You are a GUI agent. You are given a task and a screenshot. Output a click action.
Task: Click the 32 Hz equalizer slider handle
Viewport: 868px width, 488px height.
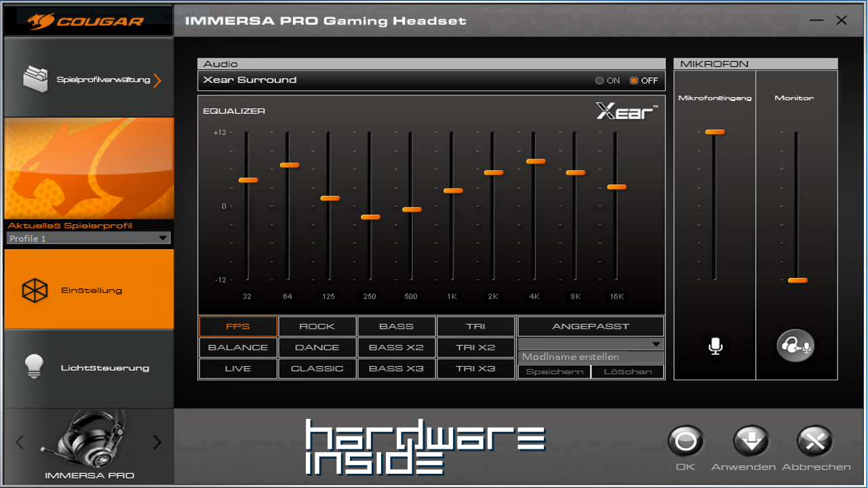click(x=248, y=180)
